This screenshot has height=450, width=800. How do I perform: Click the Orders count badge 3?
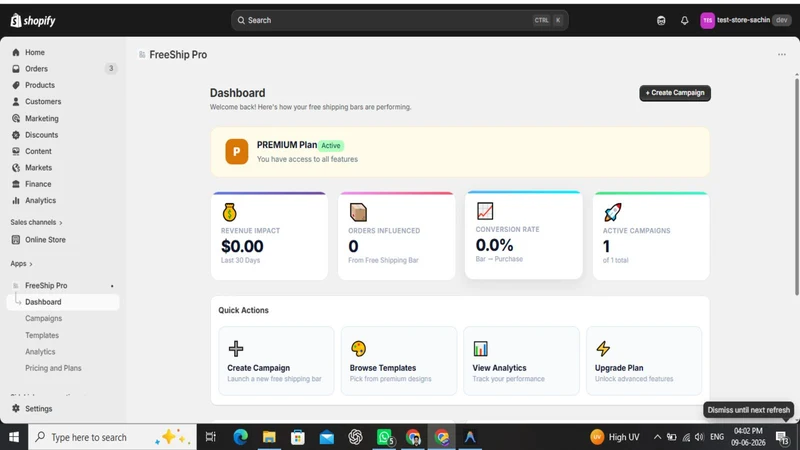point(111,68)
